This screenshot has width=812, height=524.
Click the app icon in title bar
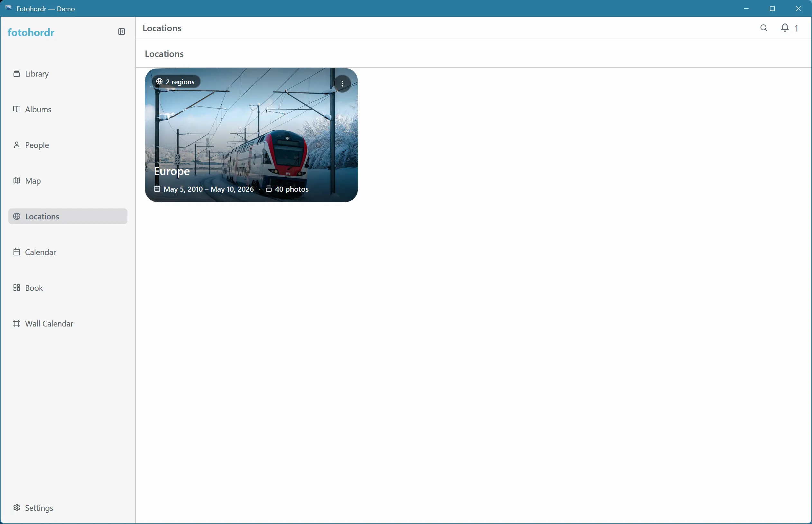click(8, 8)
